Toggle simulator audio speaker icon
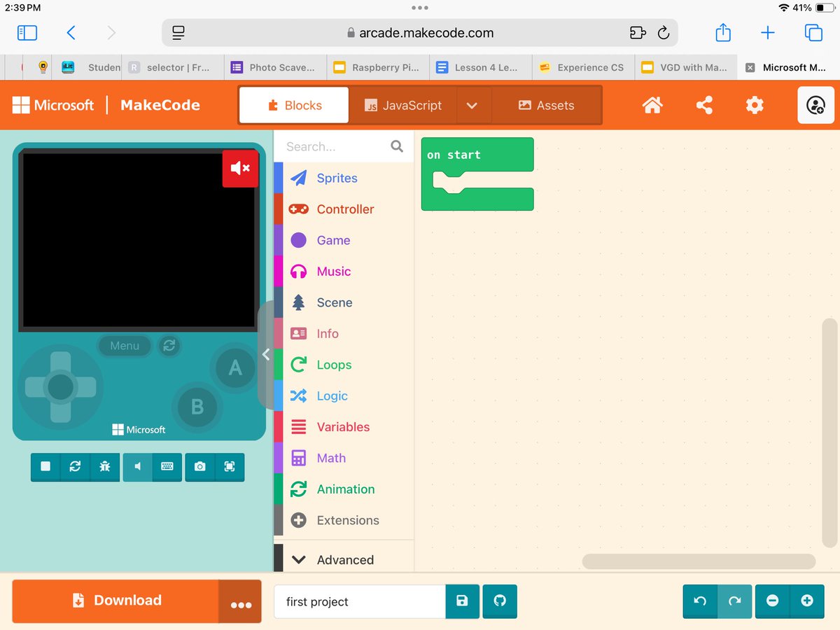The height and width of the screenshot is (630, 840). [x=138, y=467]
